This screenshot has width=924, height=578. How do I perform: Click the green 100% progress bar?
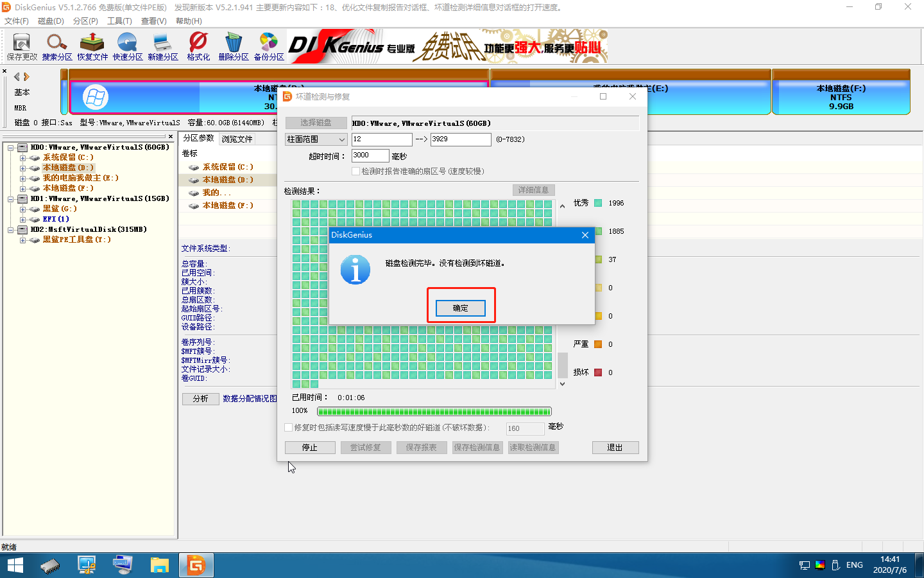[x=434, y=411]
